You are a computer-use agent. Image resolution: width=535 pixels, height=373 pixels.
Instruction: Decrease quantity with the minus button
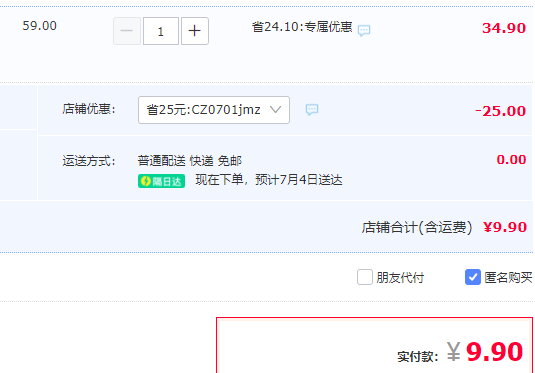tap(127, 31)
